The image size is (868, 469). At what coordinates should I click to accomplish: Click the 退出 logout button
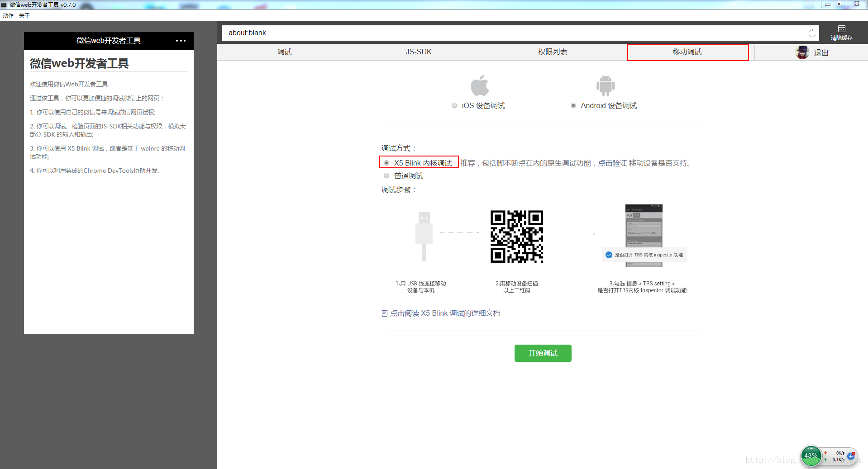click(x=821, y=53)
